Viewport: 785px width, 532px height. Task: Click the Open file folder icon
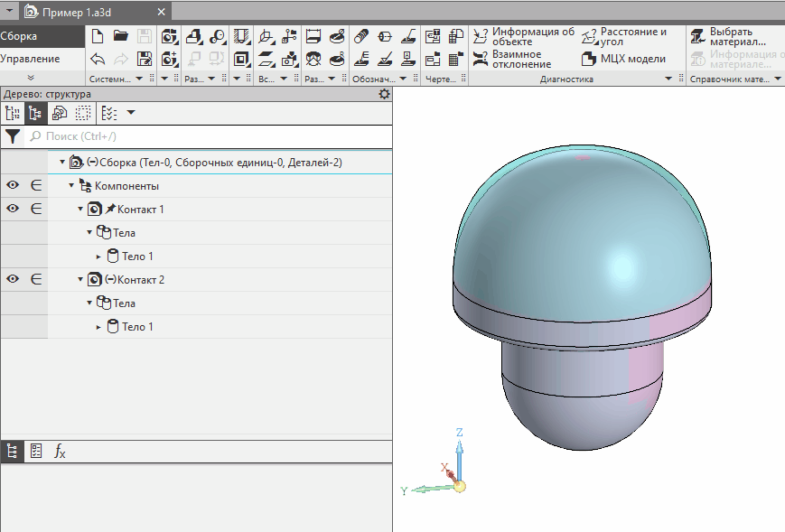coord(120,37)
